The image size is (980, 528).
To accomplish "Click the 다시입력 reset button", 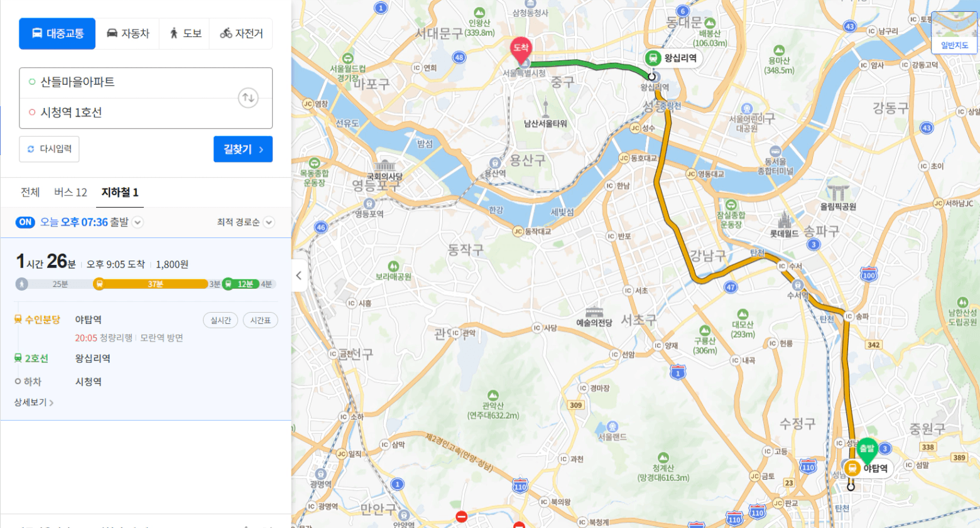I will [49, 149].
